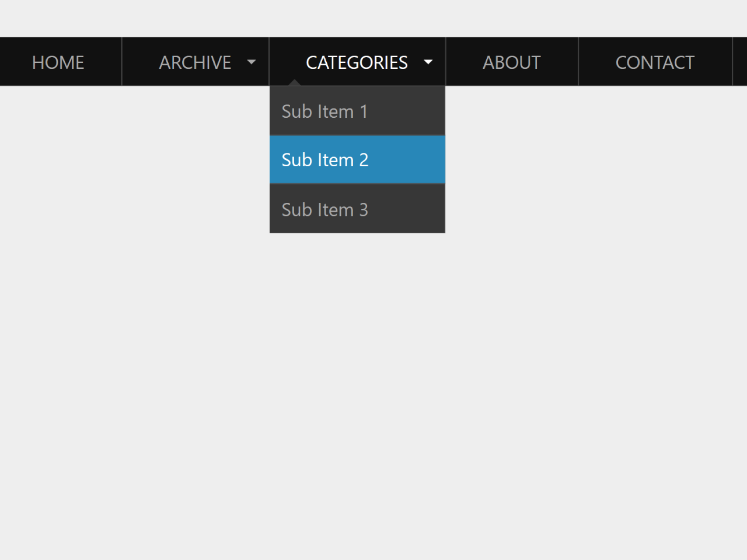
Task: Click the HOME link text
Action: (x=58, y=62)
